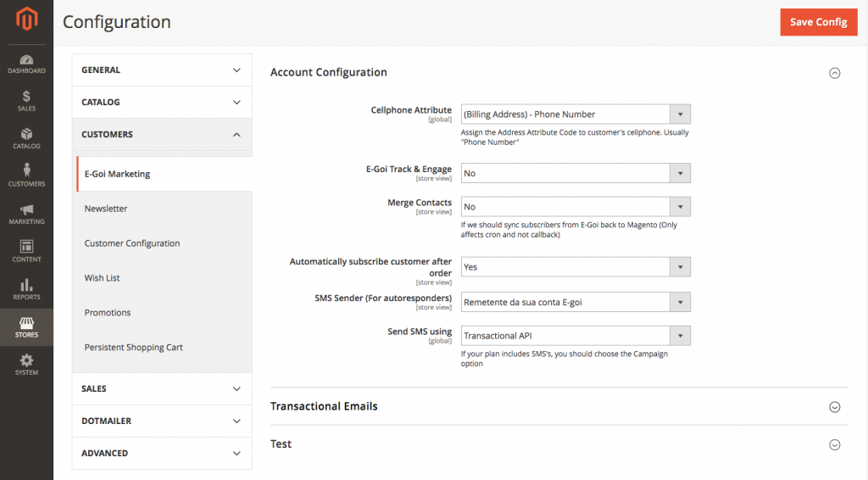Select the Newsletter configuration item
This screenshot has width=868, height=480.
pos(106,209)
